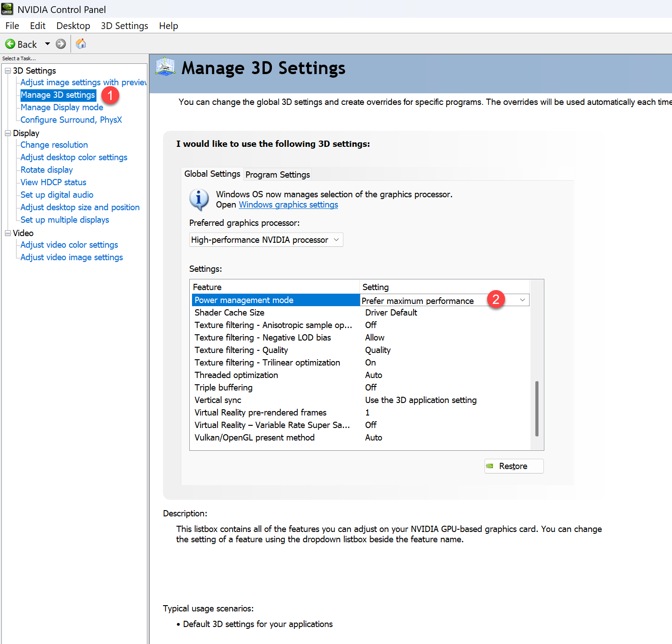Screen dimensions: 672x644
Task: Open the Windows graphics settings link
Action: [x=288, y=205]
